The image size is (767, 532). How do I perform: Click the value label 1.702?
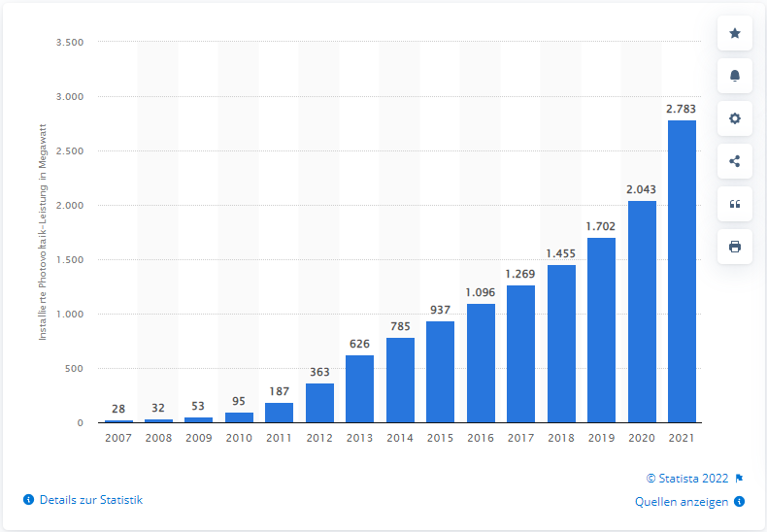click(601, 226)
